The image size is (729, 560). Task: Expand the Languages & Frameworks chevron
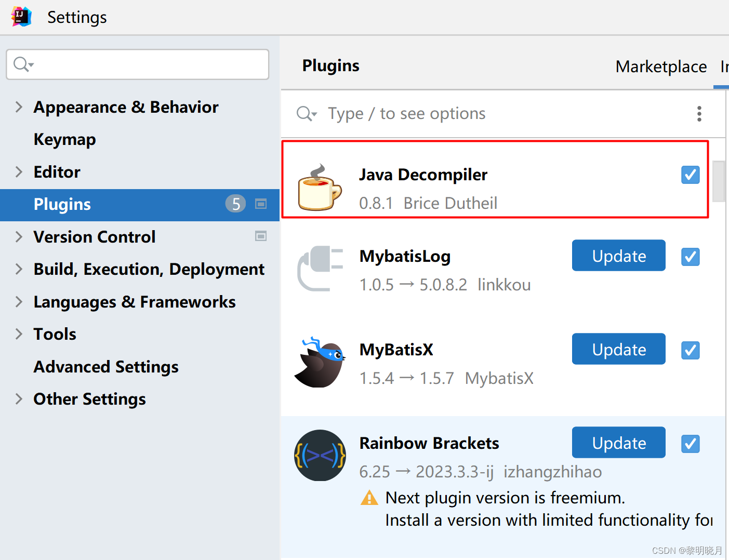(19, 302)
